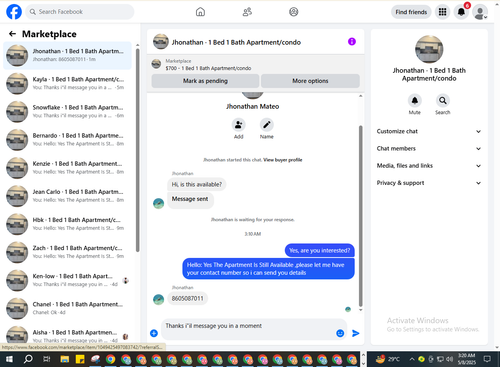Screen dimensions: 500x367
Task: Adjust volume from the speaker tray icon
Action: [450, 359]
